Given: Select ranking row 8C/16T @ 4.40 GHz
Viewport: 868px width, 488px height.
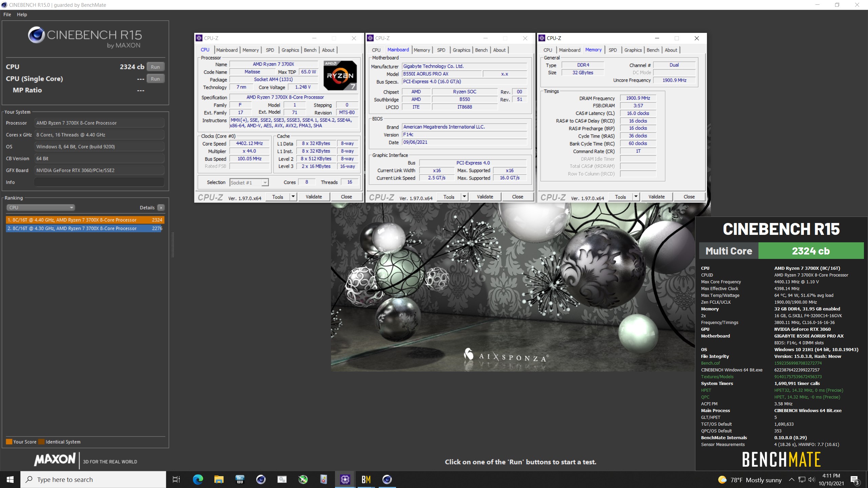Looking at the screenshot, I should pyautogui.click(x=85, y=220).
